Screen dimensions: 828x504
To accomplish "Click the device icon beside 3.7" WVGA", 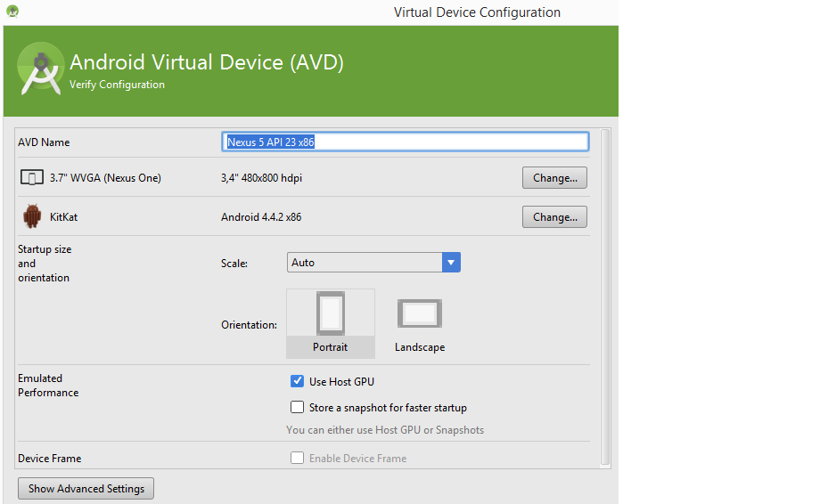I will point(32,178).
